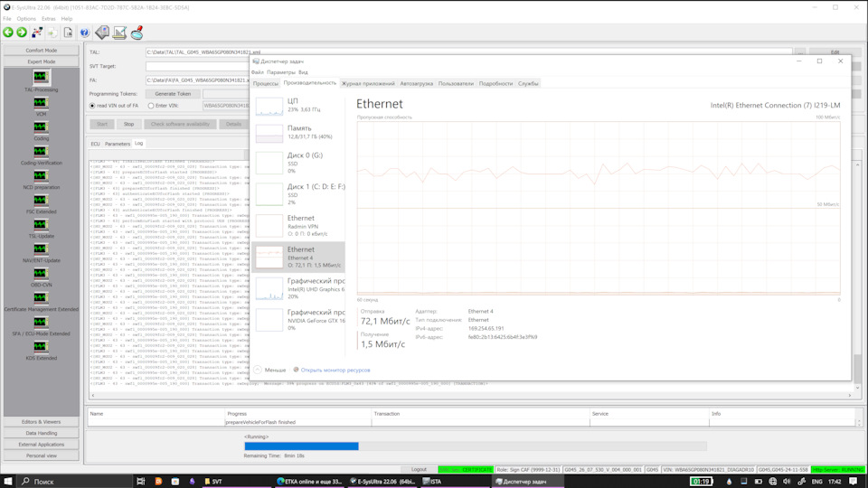This screenshot has width=868, height=488.
Task: Select Intel UHD Graphics GPU item
Action: coord(297,288)
